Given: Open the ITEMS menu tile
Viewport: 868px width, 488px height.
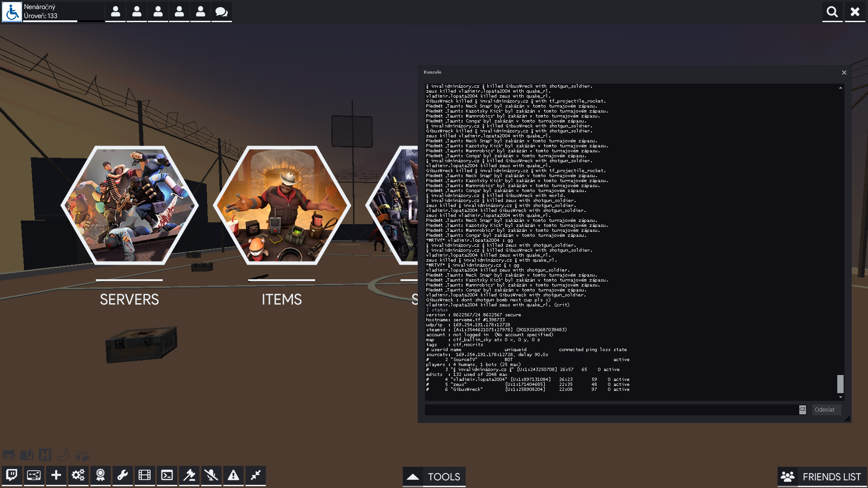Looking at the screenshot, I should tap(282, 206).
